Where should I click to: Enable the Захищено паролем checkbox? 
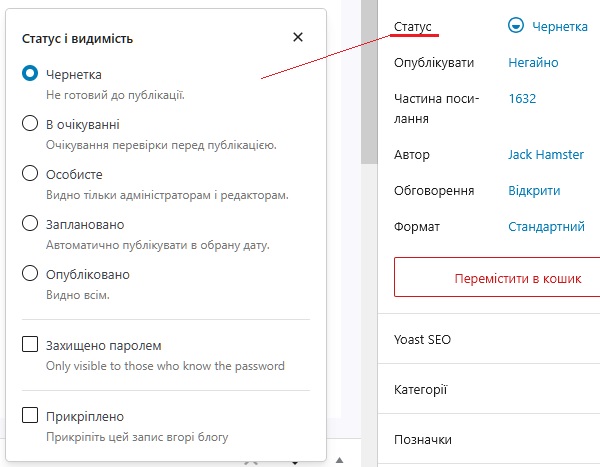point(30,345)
